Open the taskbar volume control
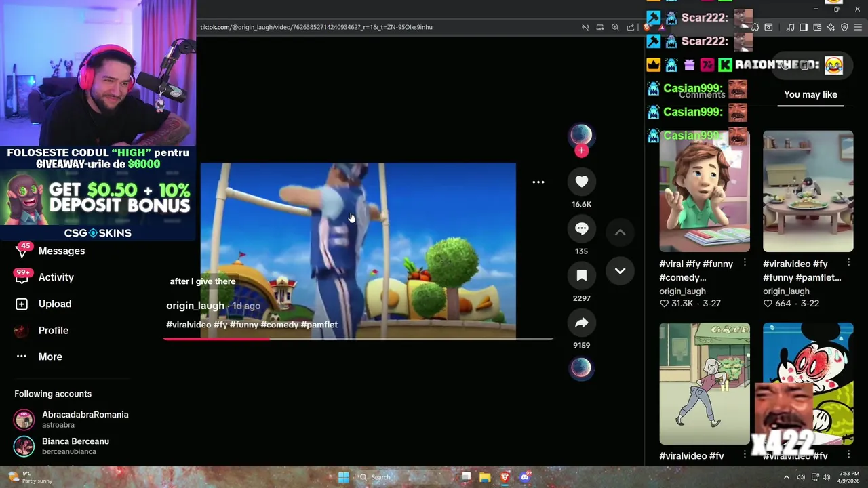Viewport: 868px width, 488px height. 826,477
